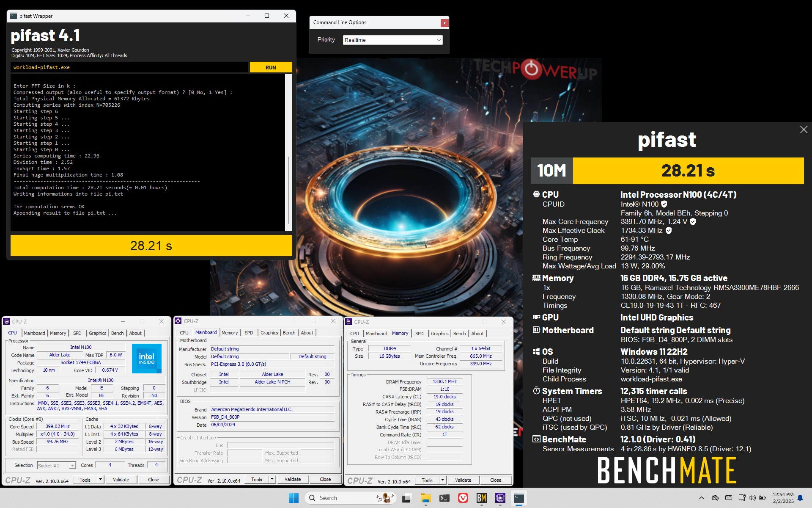Click the taskbar Search box
Image resolution: width=812 pixels, height=508 pixels.
coord(350,498)
